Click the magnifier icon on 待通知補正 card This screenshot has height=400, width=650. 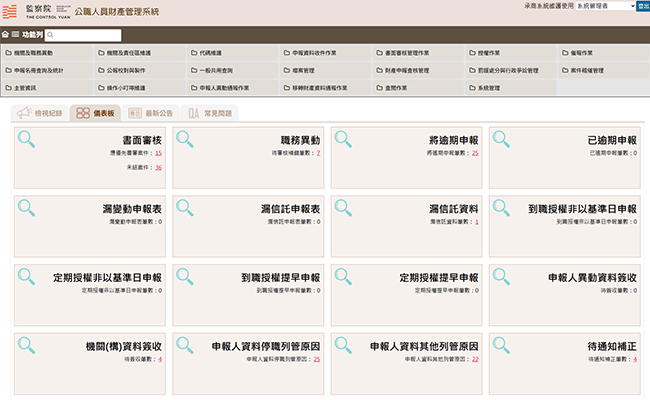[502, 345]
